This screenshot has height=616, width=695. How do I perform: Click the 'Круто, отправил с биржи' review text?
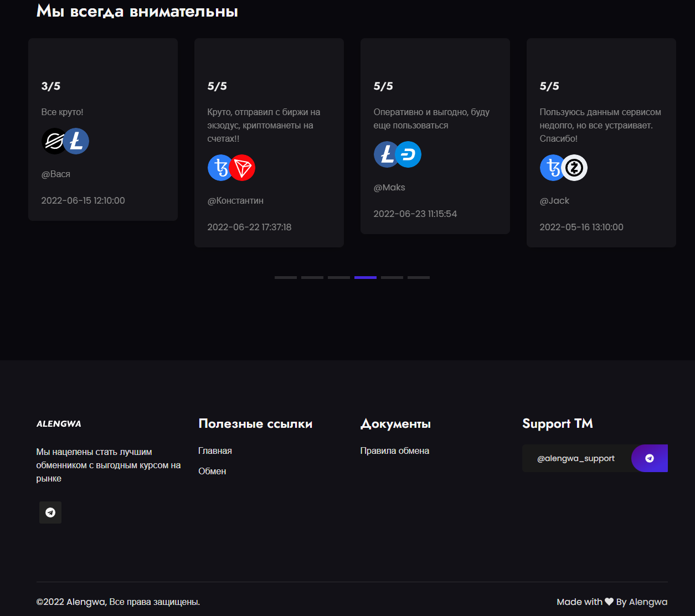pos(264,125)
